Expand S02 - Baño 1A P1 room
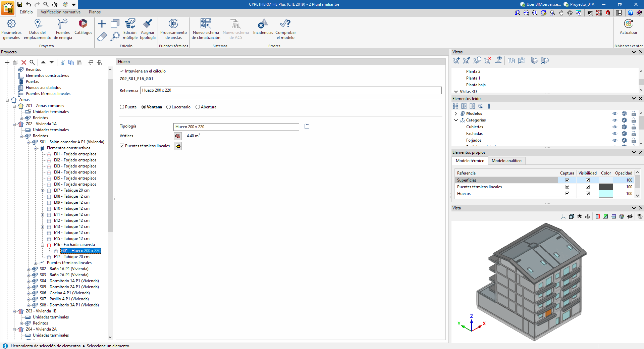The width and height of the screenshot is (644, 349). pos(29,269)
